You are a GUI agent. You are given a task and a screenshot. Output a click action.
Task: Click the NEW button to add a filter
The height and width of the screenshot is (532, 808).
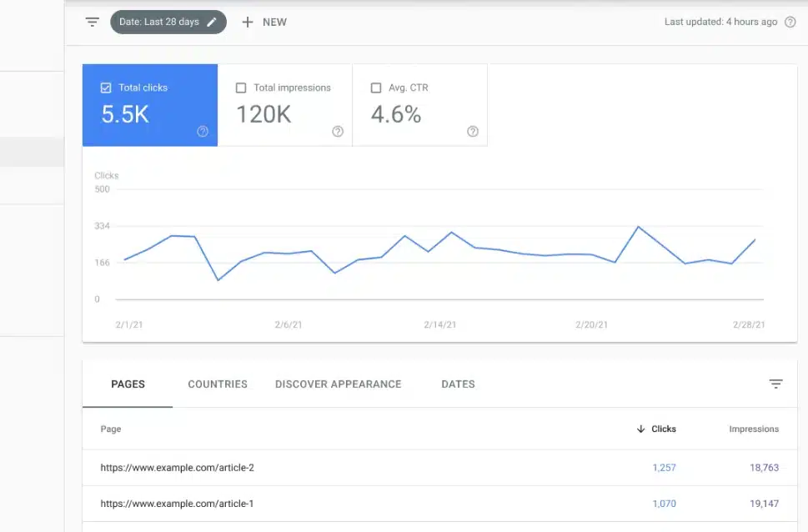point(264,22)
